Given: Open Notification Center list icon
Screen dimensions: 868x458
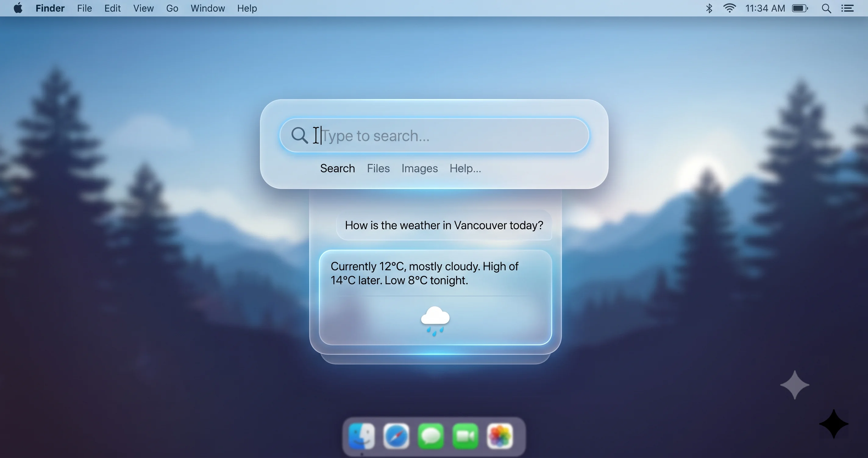Looking at the screenshot, I should pyautogui.click(x=848, y=8).
